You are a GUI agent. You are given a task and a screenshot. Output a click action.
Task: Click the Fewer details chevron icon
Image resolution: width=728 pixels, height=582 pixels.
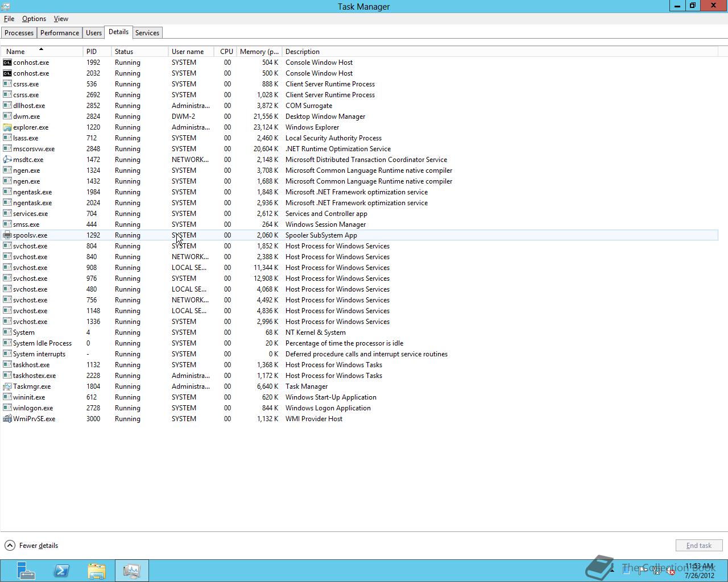coord(10,546)
